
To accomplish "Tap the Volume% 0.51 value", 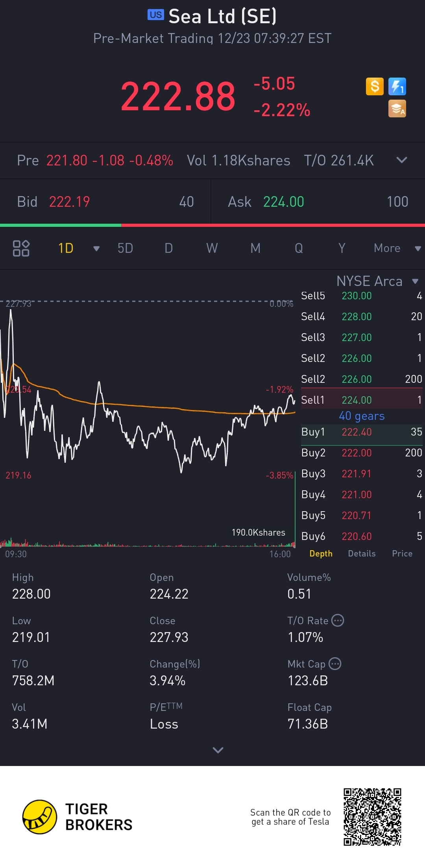I will click(x=299, y=594).
